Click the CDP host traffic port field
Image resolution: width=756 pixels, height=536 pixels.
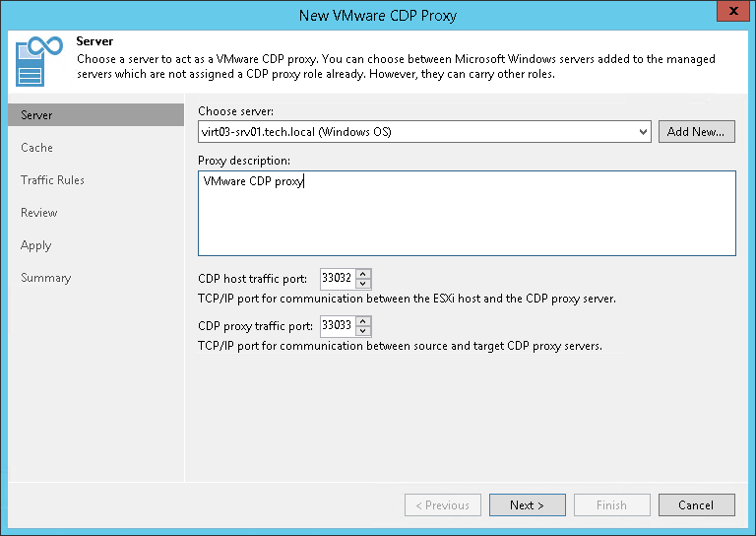pos(337,279)
